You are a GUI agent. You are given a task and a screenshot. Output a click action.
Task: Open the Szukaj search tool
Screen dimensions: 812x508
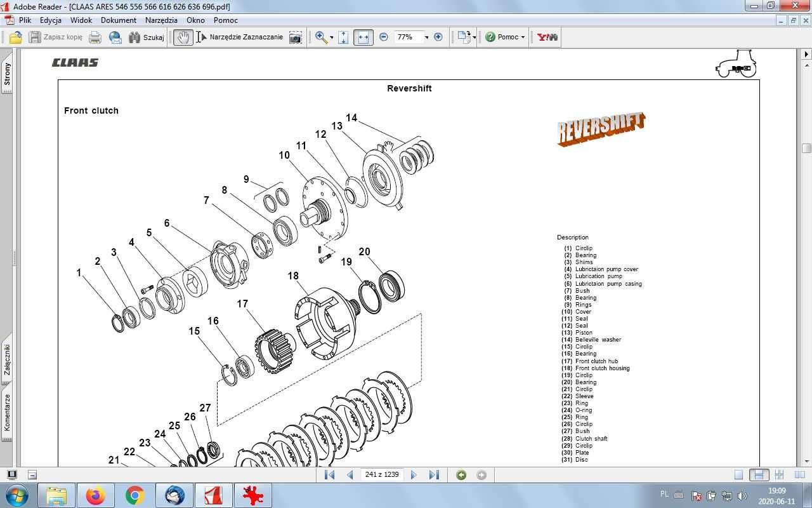coord(146,37)
